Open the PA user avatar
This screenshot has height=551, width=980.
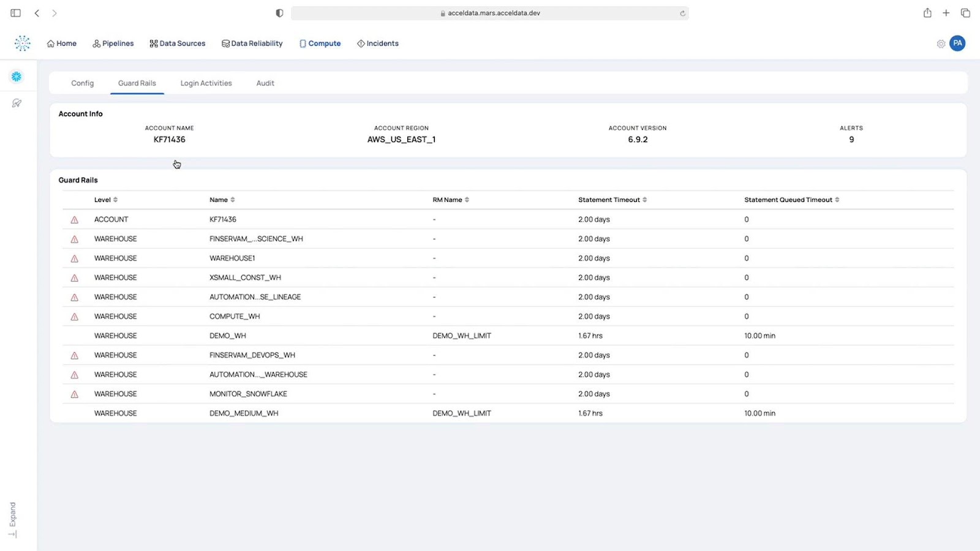[957, 43]
